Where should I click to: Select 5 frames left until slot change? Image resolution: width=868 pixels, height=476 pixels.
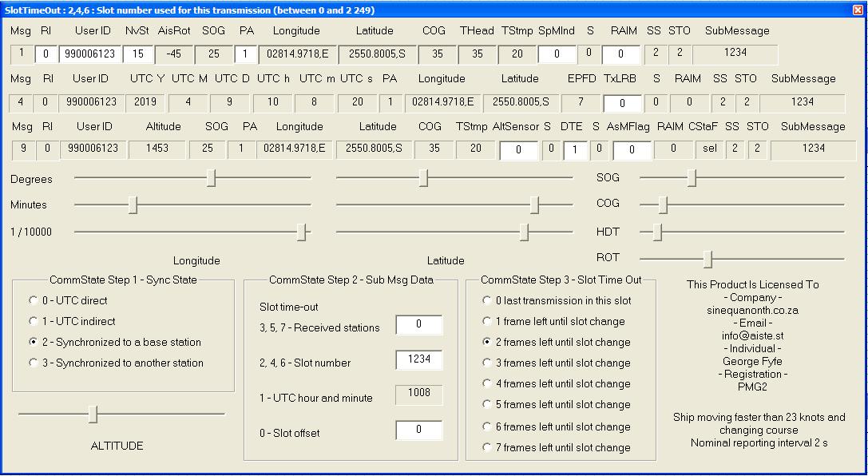487,405
